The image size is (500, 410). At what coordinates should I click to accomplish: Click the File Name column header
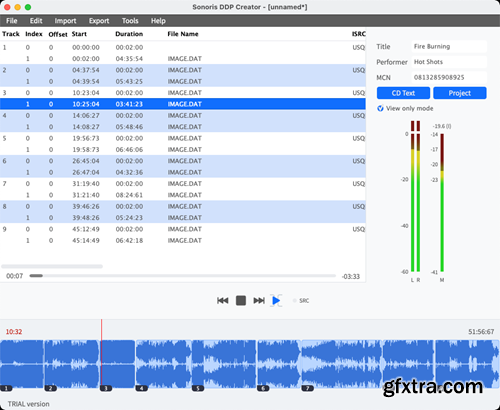click(x=183, y=34)
